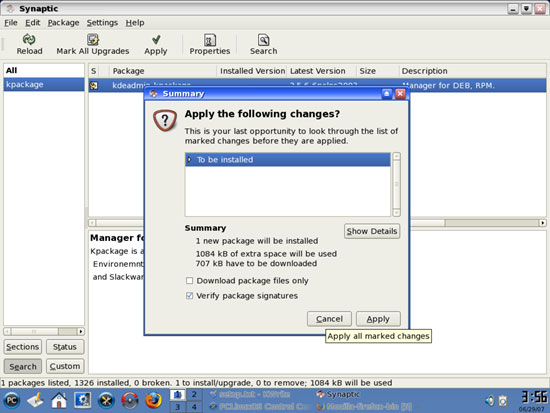Click the Synaptic window title icon

[x=10, y=8]
